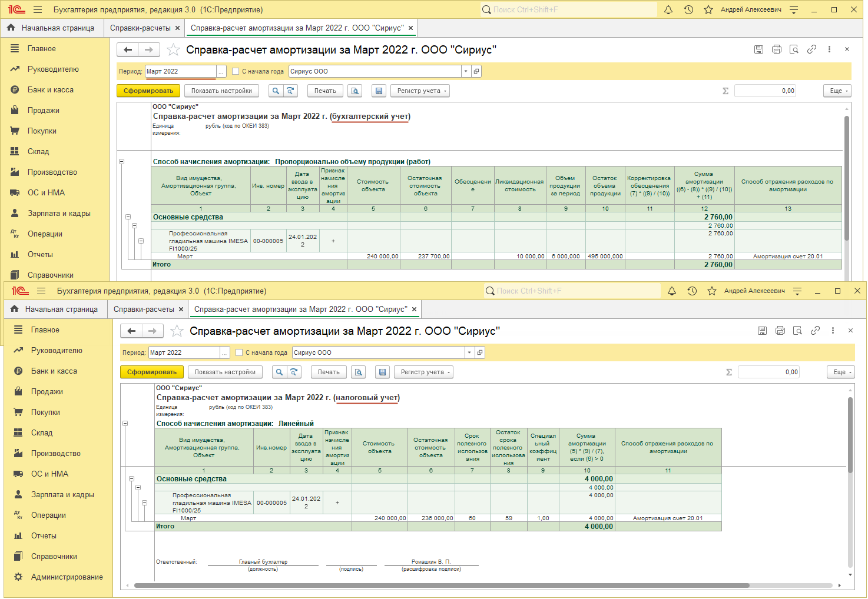
Task: Open notifications bell in bottom window
Action: click(x=672, y=291)
